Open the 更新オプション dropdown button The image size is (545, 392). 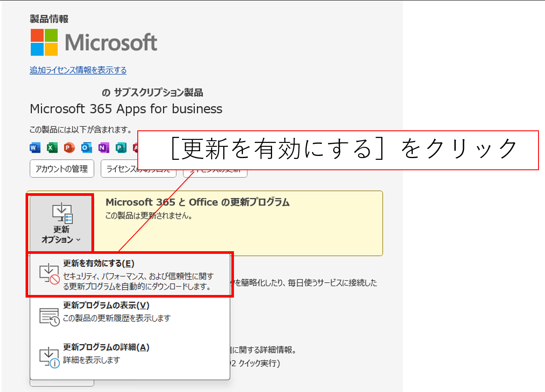tap(61, 223)
